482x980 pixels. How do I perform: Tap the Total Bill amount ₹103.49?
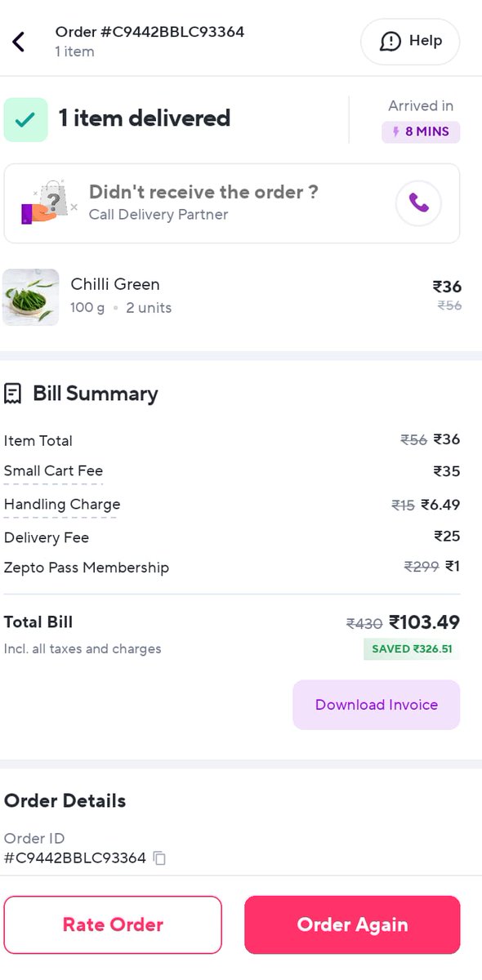click(x=425, y=622)
